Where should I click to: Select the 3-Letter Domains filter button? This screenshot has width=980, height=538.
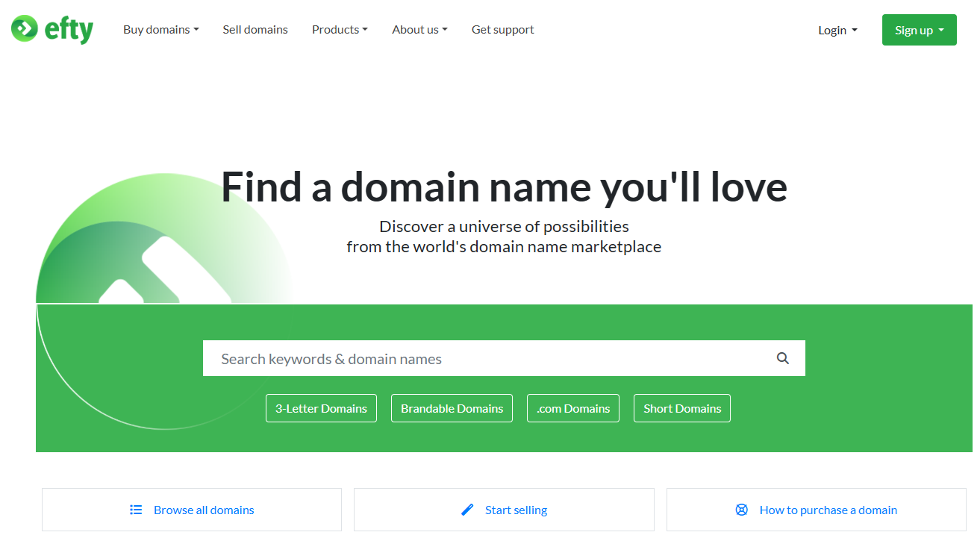click(321, 408)
